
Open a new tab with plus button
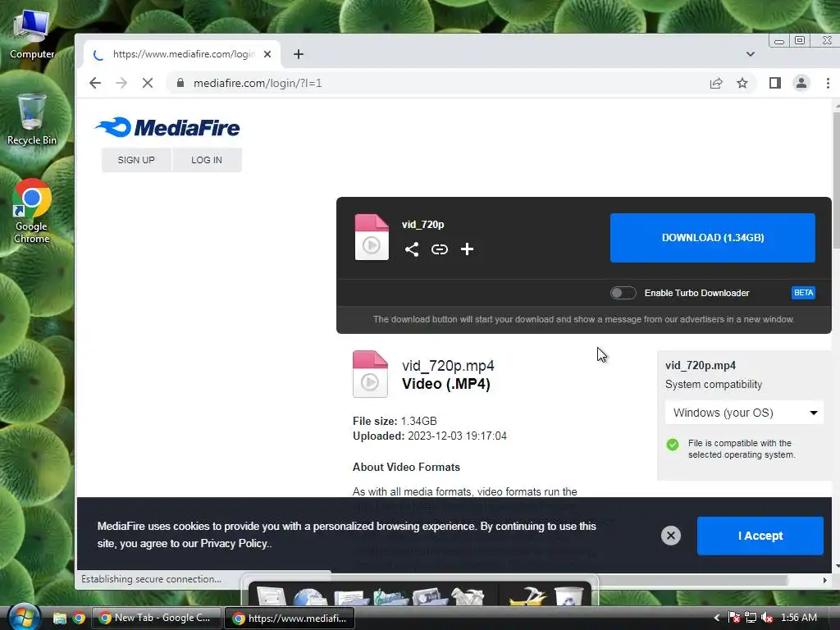pyautogui.click(x=299, y=54)
